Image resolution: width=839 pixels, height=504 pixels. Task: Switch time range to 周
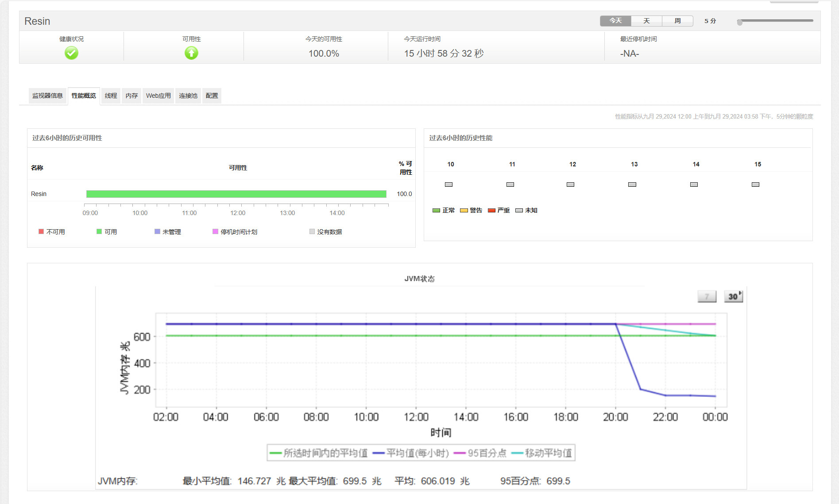677,21
